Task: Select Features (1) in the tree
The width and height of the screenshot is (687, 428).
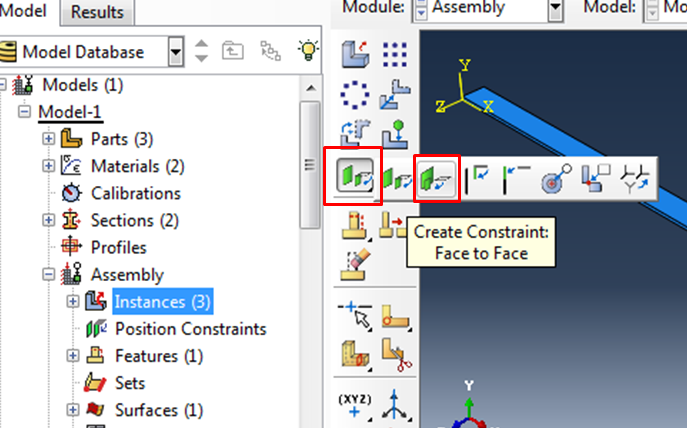Action: click(159, 356)
